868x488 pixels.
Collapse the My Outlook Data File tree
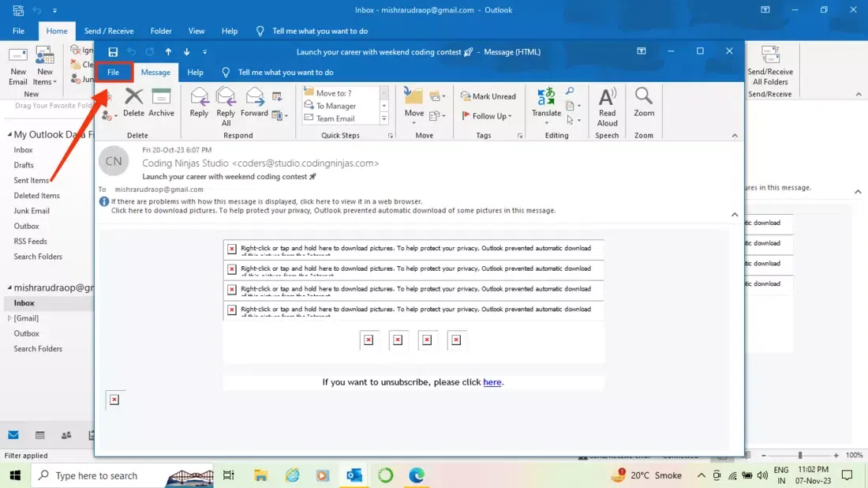9,134
